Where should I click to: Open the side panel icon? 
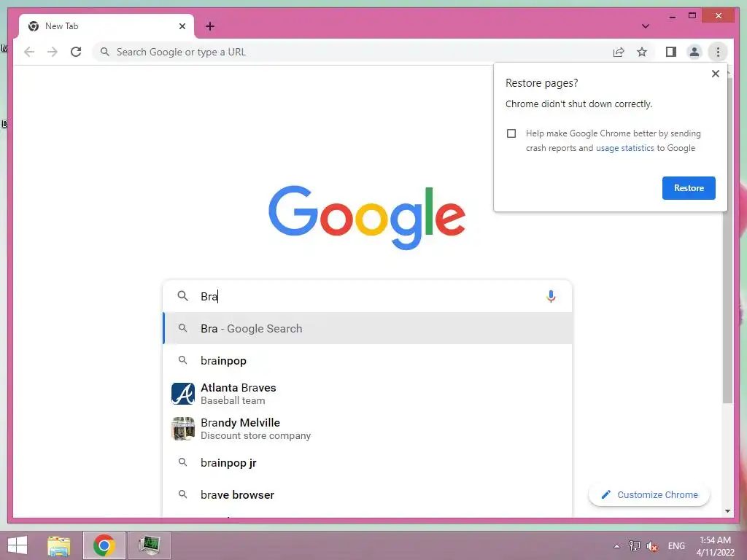click(x=671, y=52)
